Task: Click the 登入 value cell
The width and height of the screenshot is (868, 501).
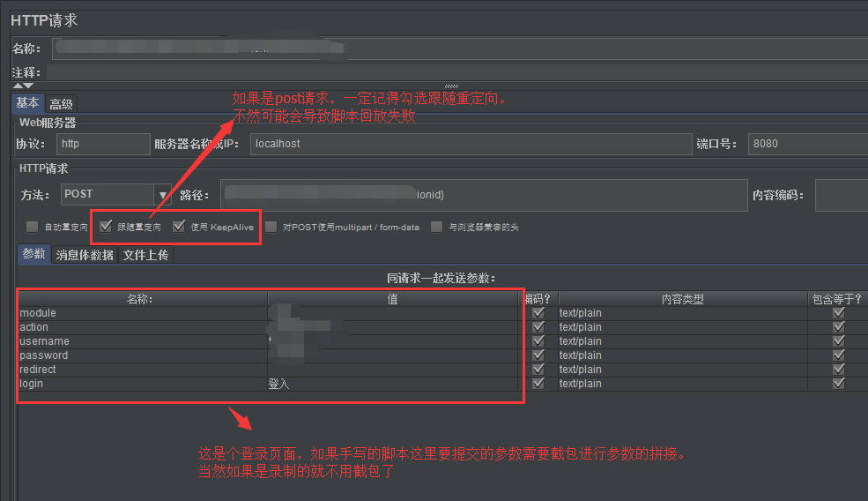Action: tap(392, 384)
